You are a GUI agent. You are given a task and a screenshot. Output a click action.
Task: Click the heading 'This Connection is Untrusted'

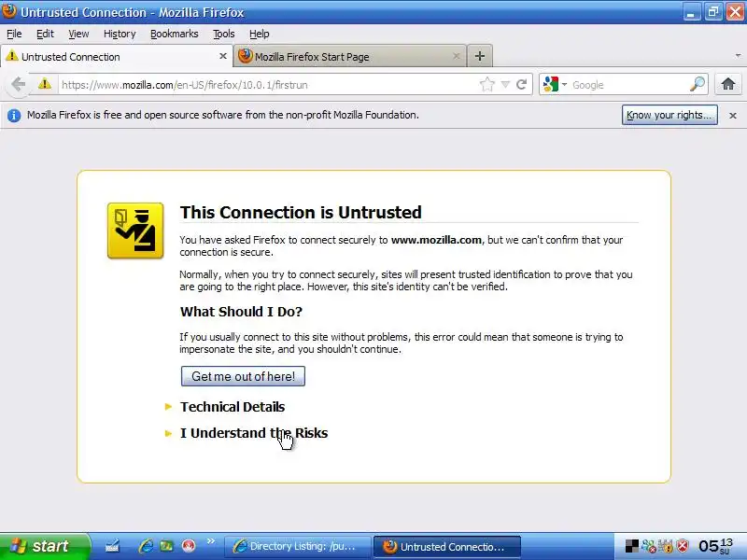point(301,213)
